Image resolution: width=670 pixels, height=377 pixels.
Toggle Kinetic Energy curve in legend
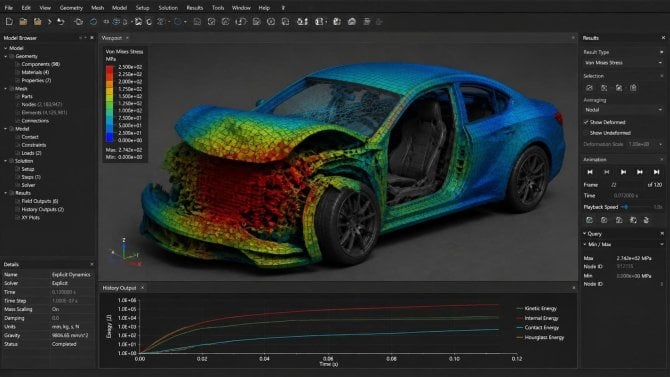pos(536,308)
